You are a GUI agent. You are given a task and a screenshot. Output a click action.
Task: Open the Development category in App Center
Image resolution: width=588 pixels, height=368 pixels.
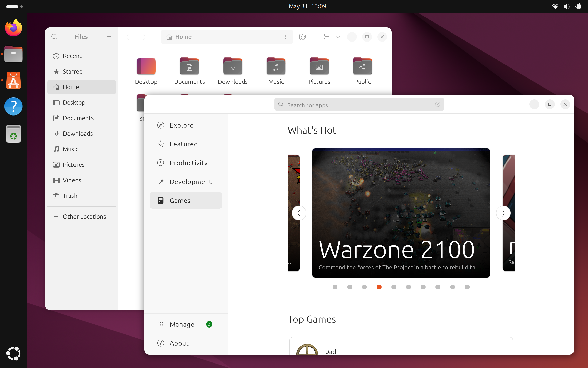[x=186, y=182]
